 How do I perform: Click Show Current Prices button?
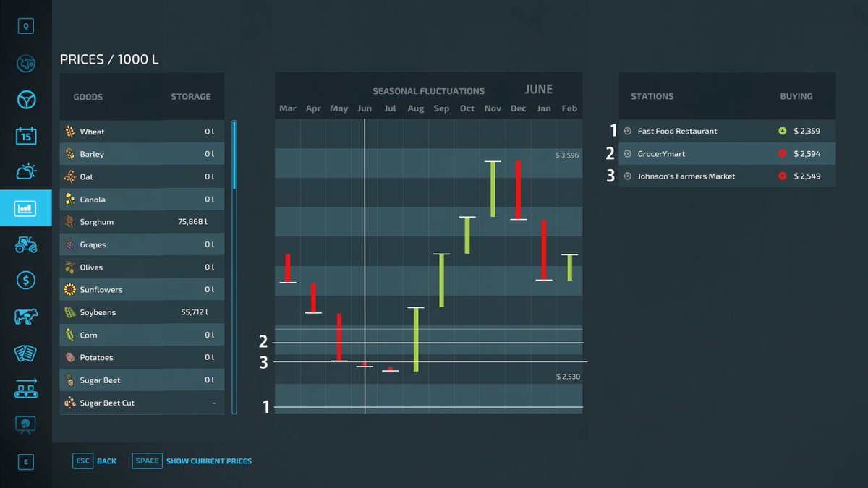coord(192,461)
